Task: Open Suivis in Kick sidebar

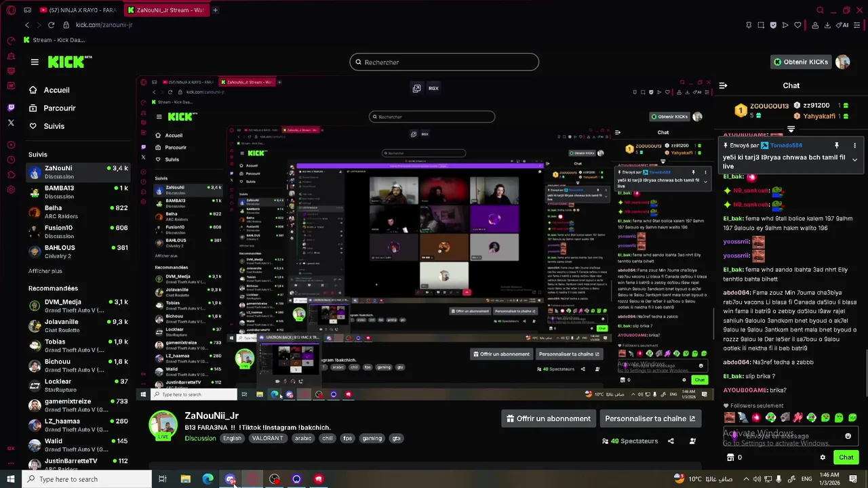Action: 47,126
